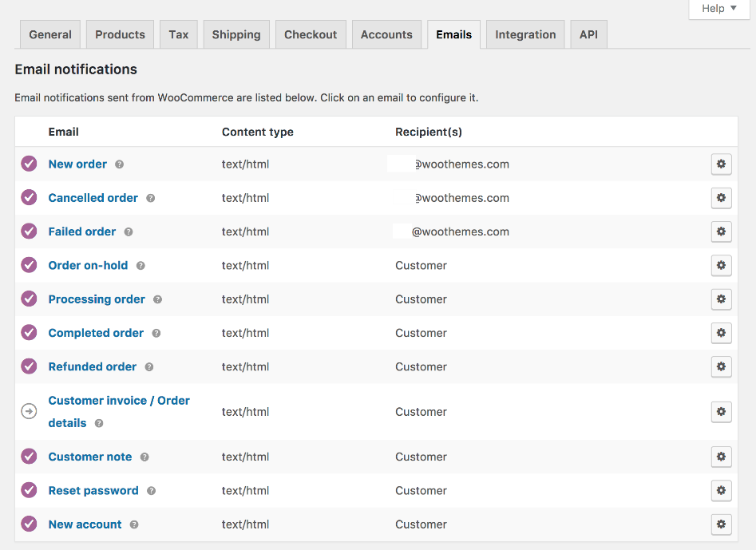
Task: Switch to the Shipping tab
Action: [236, 34]
